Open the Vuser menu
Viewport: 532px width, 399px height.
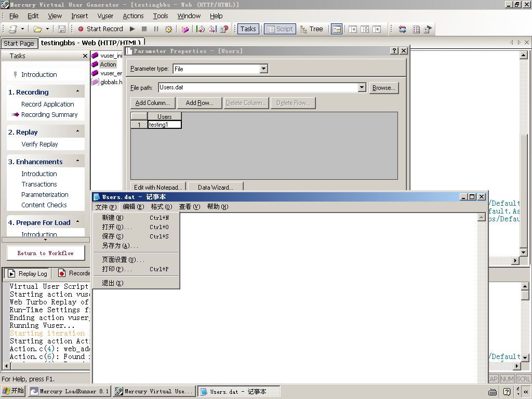click(x=105, y=16)
